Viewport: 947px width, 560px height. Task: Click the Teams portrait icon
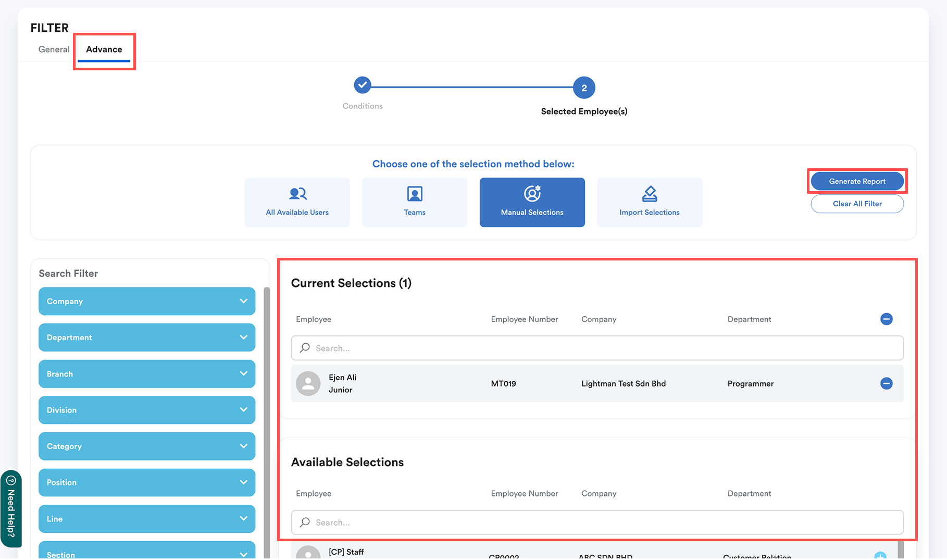coord(415,194)
